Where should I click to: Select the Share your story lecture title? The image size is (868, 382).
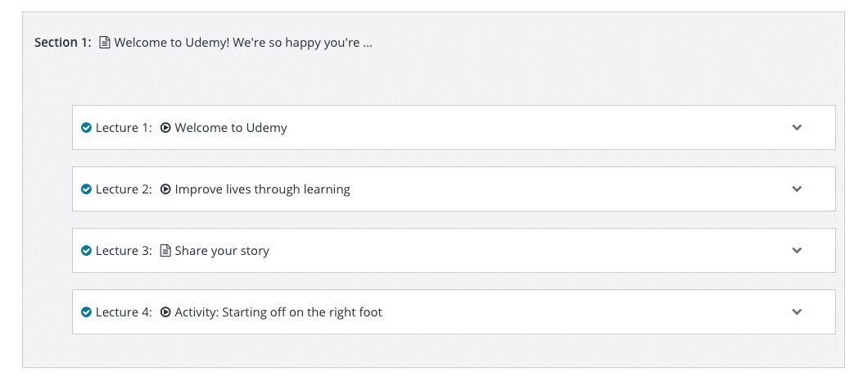222,251
